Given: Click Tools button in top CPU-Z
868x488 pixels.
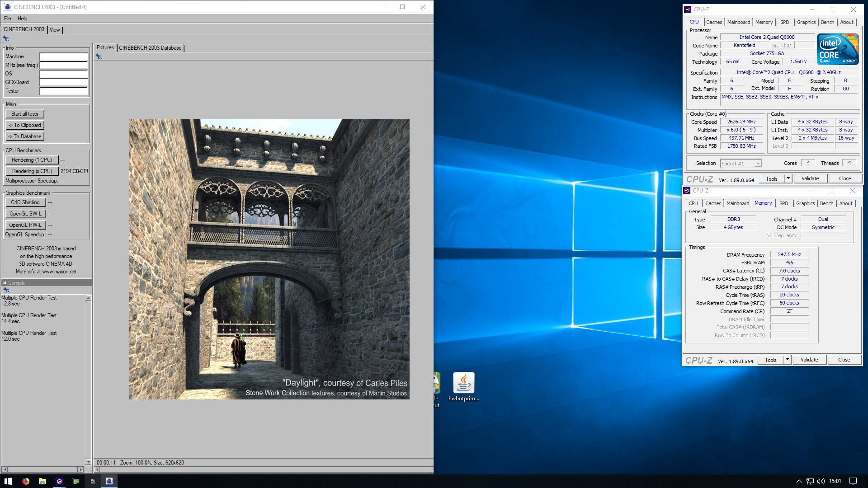Looking at the screenshot, I should 772,178.
